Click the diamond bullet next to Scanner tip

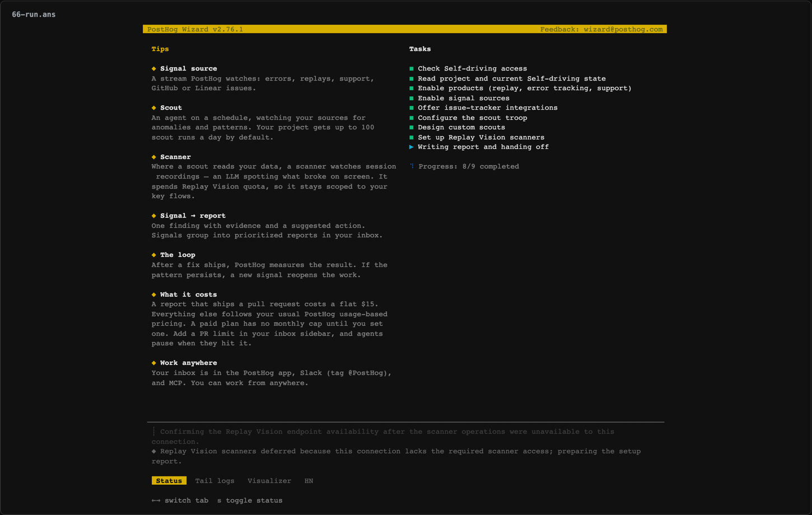154,157
